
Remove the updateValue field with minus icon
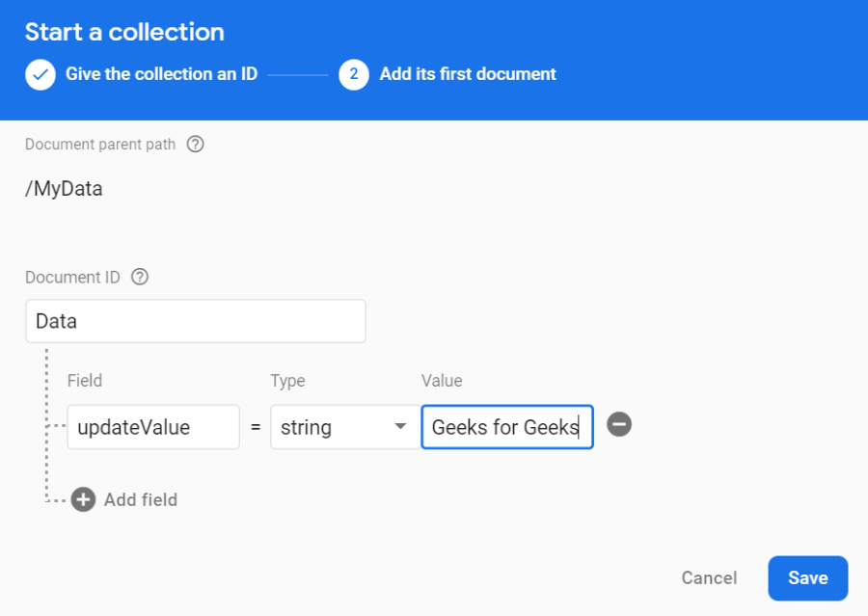click(x=619, y=424)
